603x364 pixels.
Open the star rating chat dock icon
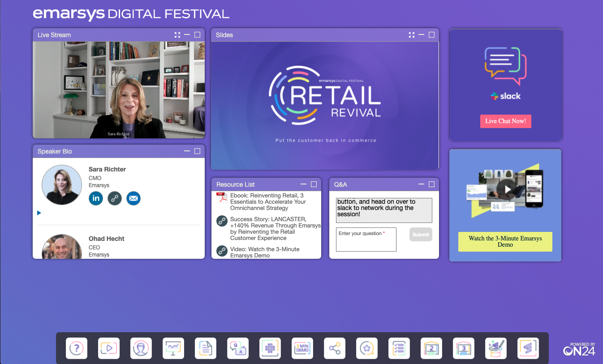click(x=367, y=348)
